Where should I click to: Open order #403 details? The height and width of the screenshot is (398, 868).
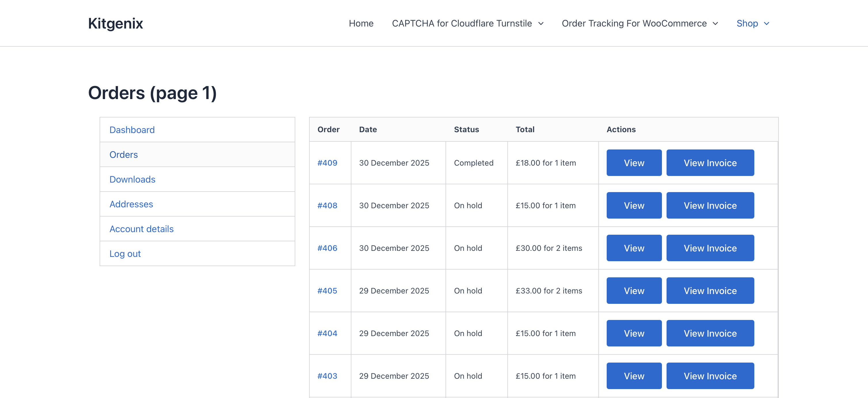coord(328,376)
